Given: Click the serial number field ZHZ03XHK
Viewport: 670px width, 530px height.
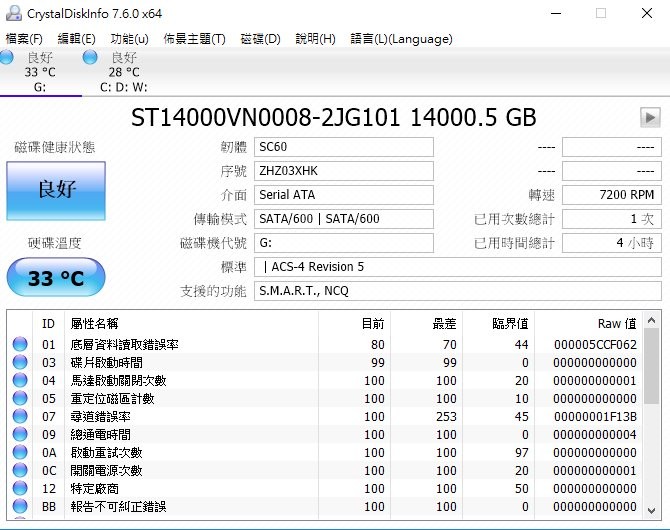Looking at the screenshot, I should (344, 171).
